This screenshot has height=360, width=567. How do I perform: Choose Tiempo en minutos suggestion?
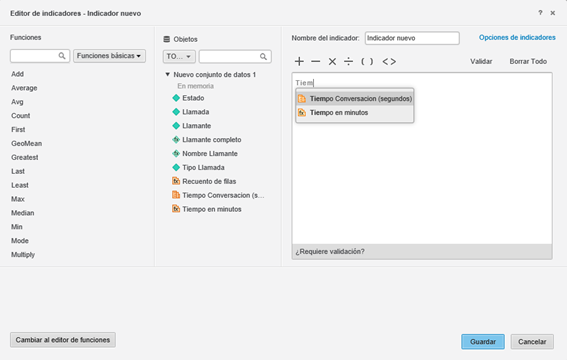coord(355,113)
